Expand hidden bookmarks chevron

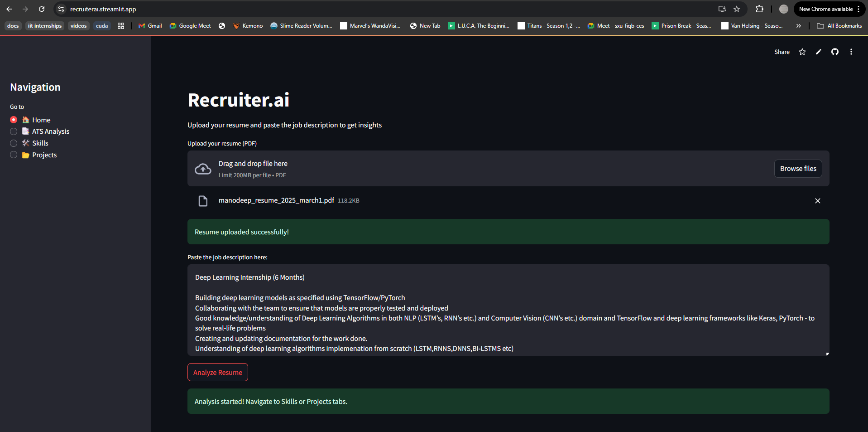(x=798, y=26)
